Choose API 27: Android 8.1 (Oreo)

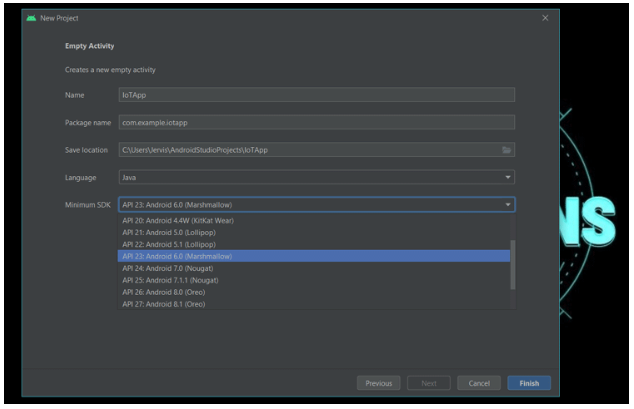315,304
